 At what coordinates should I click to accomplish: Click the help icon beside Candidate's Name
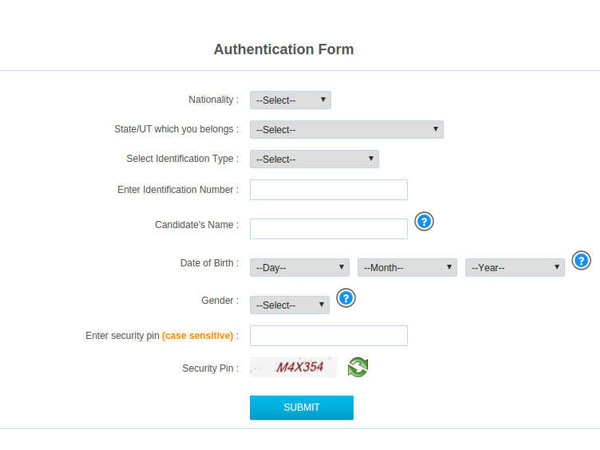(424, 221)
